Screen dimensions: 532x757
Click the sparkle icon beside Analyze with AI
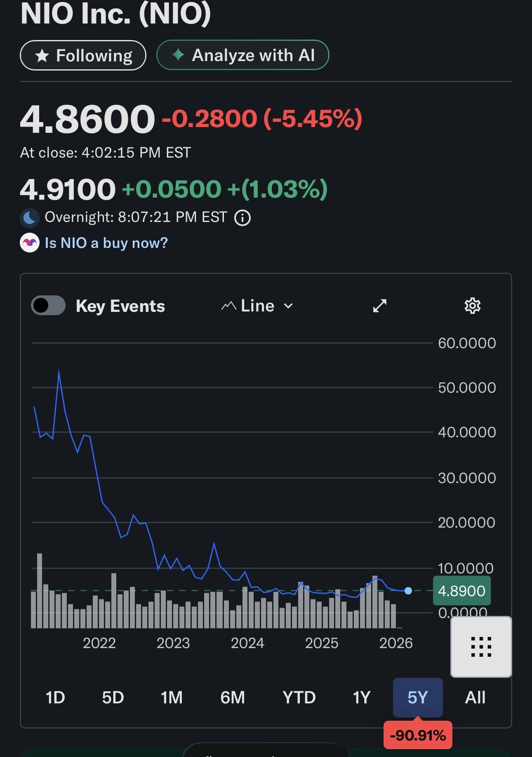point(178,55)
